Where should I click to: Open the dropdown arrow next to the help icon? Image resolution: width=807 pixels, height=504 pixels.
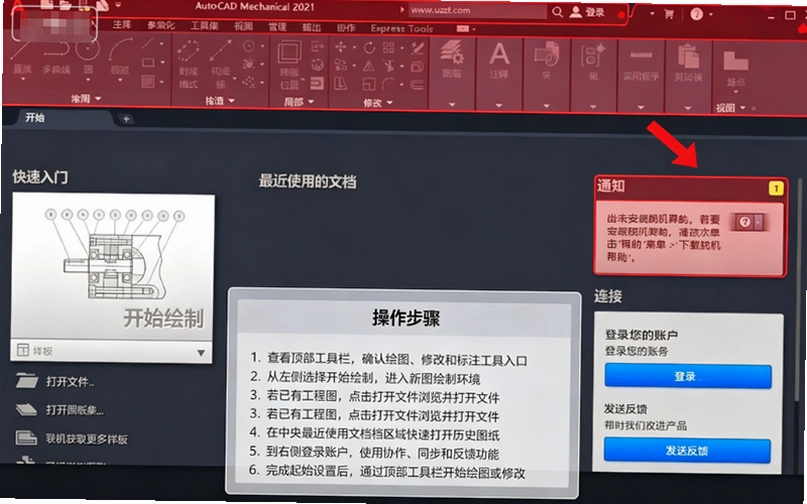(711, 14)
